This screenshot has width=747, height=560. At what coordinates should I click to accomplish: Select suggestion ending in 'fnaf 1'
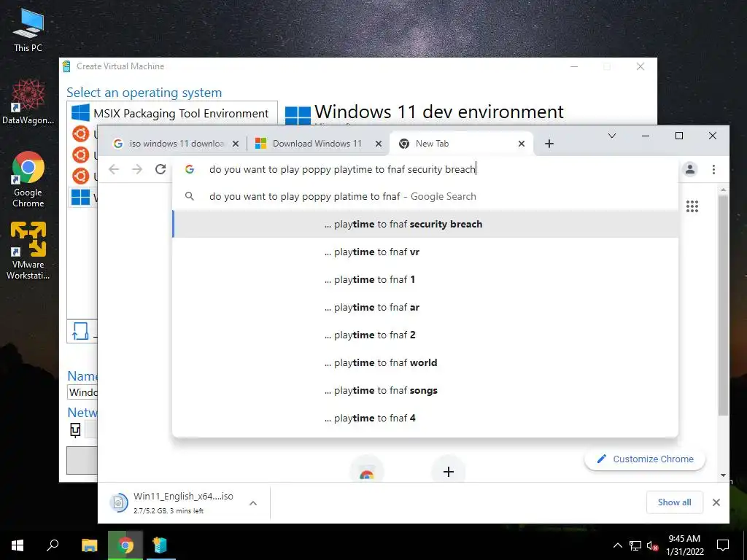[x=425, y=279]
